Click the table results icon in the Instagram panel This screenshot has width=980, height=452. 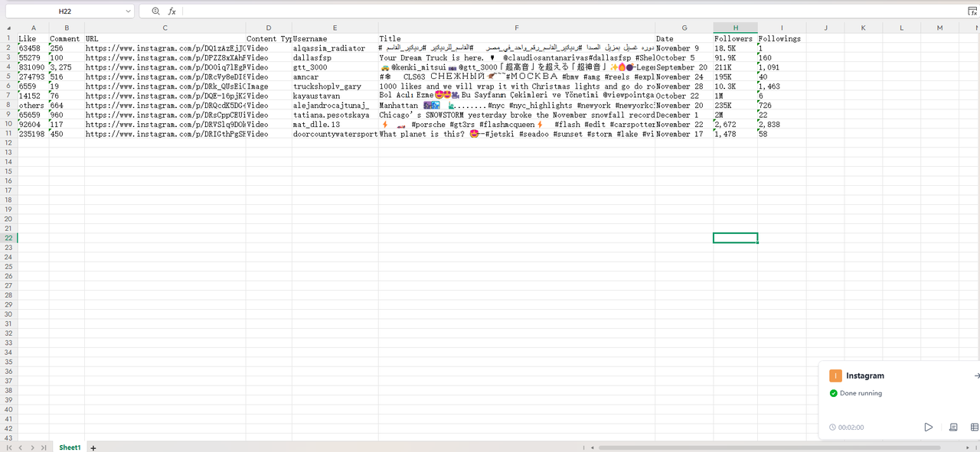coord(974,427)
